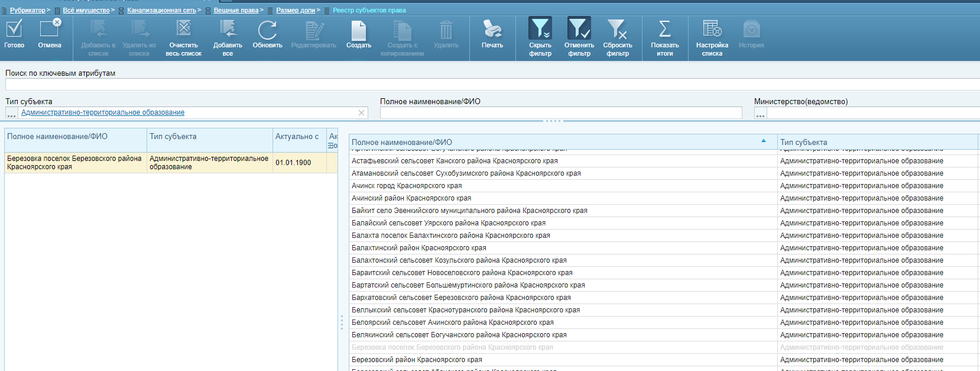Click the Актуально с column header
The image size is (980, 371).
coord(300,140)
